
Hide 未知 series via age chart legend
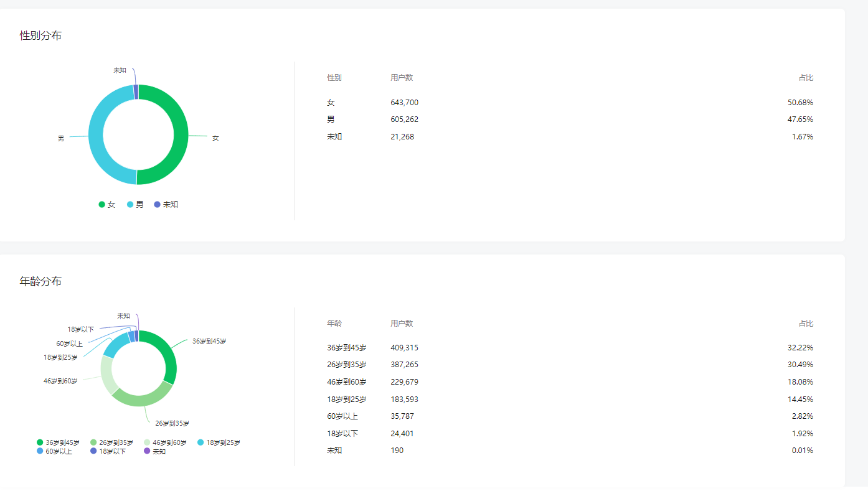[154, 451]
